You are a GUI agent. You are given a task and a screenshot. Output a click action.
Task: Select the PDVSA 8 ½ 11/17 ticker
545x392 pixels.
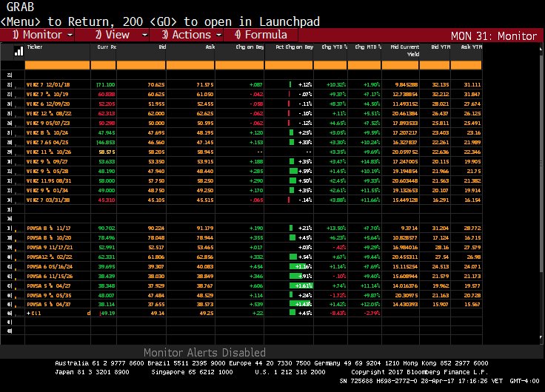point(49,228)
